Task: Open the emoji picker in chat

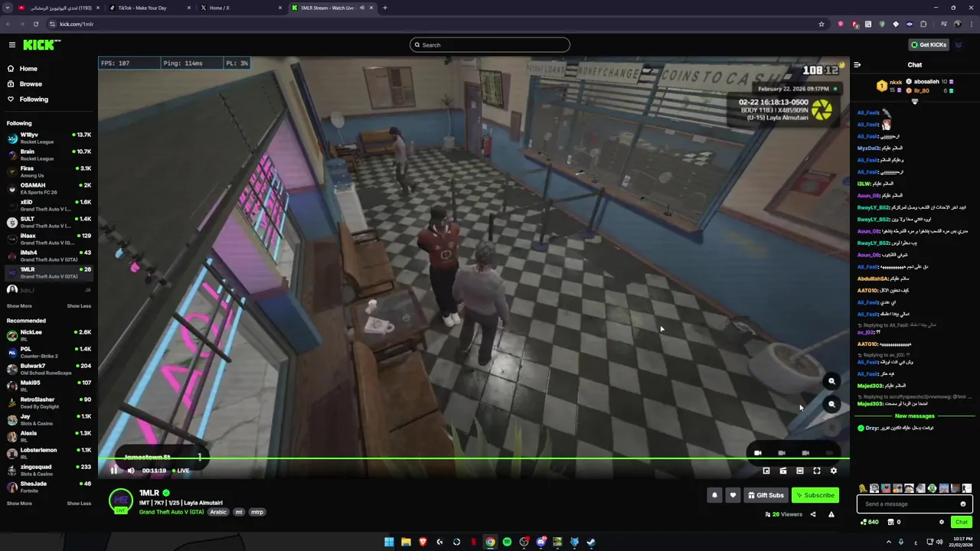Action: point(963,504)
